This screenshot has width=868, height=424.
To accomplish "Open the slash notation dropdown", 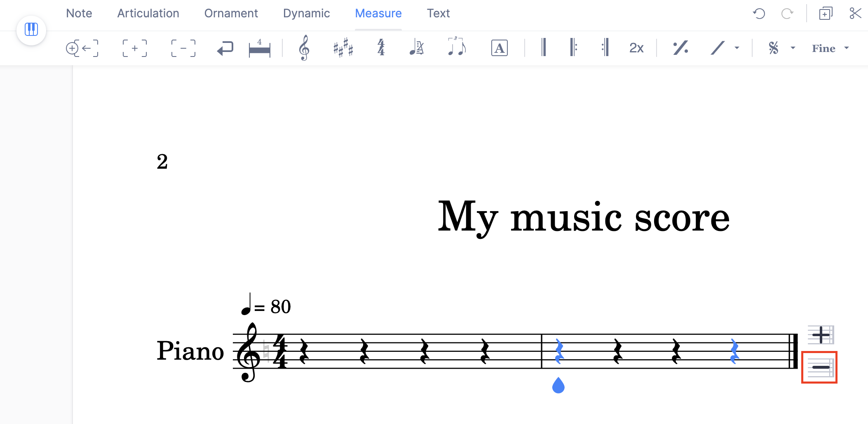I will [x=737, y=47].
